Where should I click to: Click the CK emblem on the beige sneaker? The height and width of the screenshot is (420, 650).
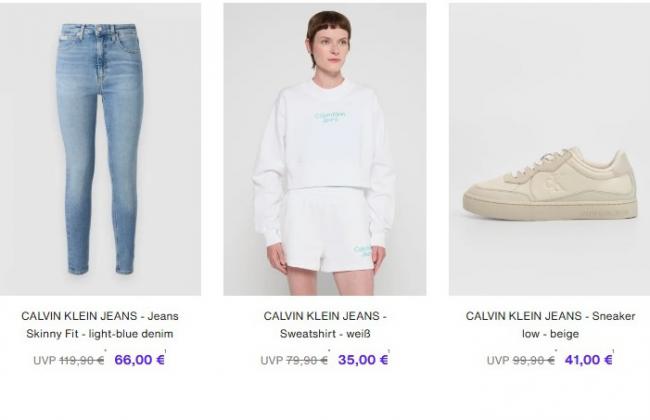click(552, 184)
